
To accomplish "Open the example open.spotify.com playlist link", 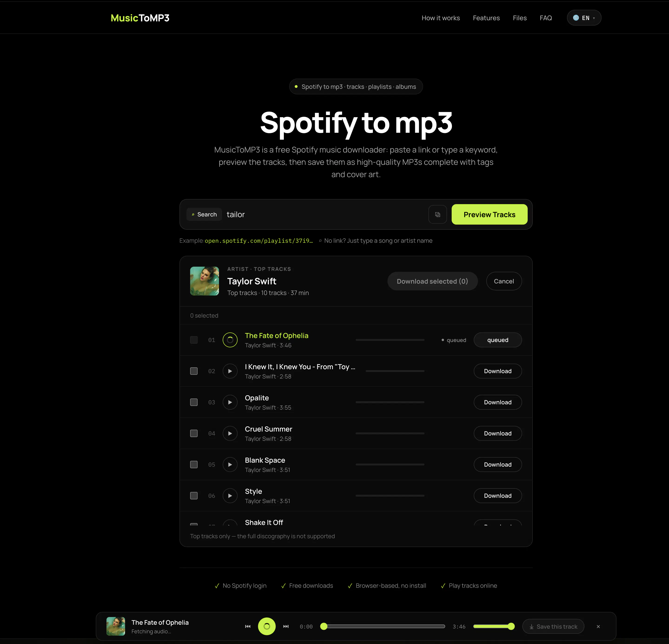I will coord(259,241).
